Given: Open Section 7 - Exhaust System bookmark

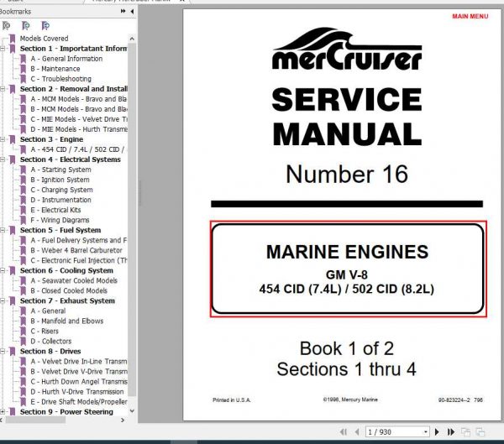Looking at the screenshot, I should (67, 301).
